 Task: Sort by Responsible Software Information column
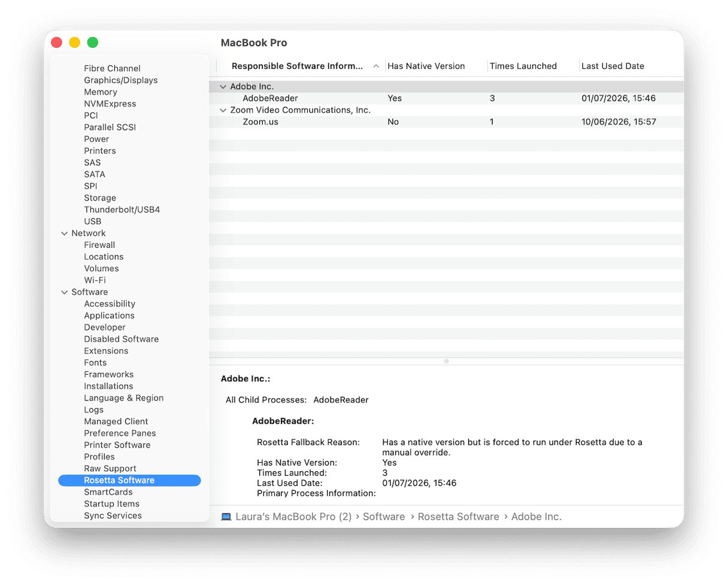pos(298,66)
